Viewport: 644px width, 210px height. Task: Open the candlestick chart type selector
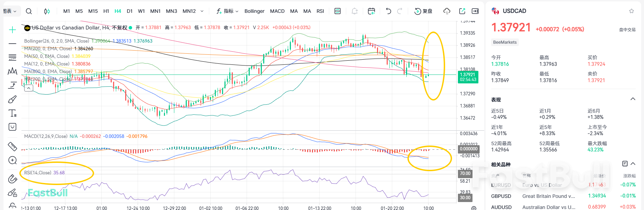pyautogui.click(x=47, y=11)
